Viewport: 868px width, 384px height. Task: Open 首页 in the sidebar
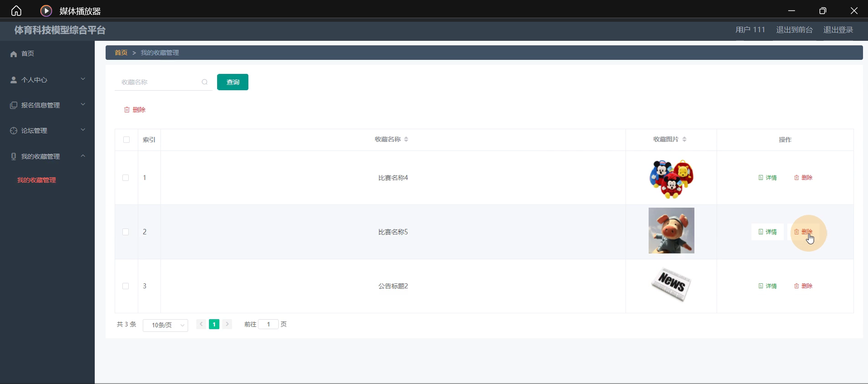pyautogui.click(x=47, y=53)
